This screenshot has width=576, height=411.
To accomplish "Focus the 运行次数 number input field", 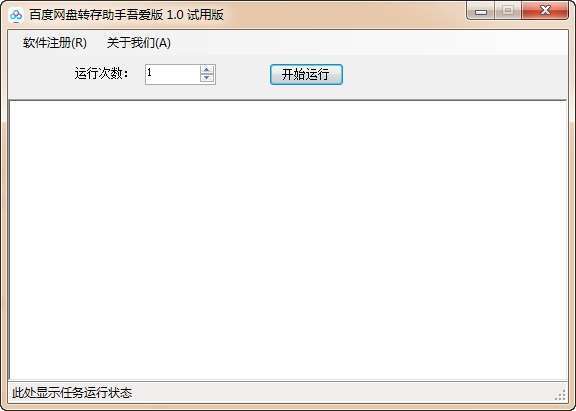I will (x=172, y=74).
